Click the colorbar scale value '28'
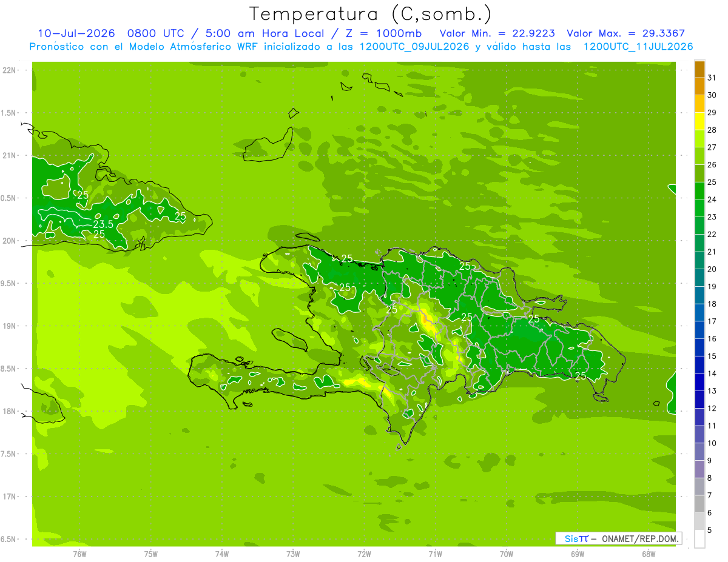The height and width of the screenshot is (562, 728). pos(712,130)
